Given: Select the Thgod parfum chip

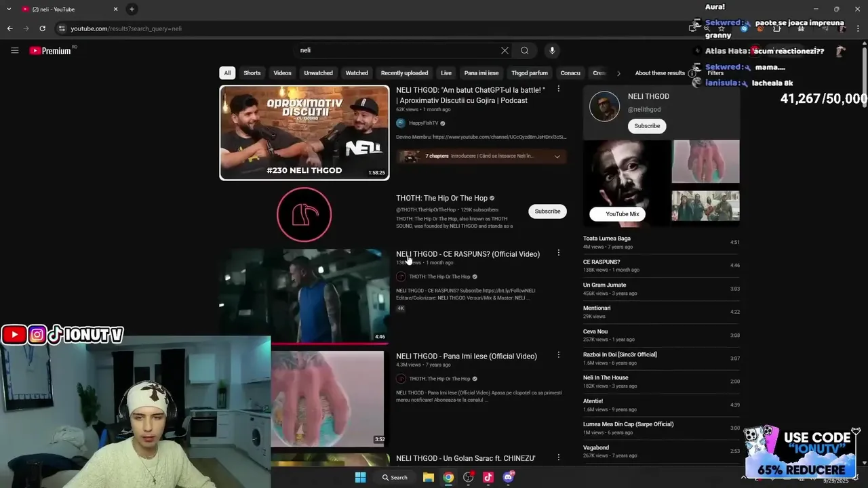Looking at the screenshot, I should (x=529, y=73).
